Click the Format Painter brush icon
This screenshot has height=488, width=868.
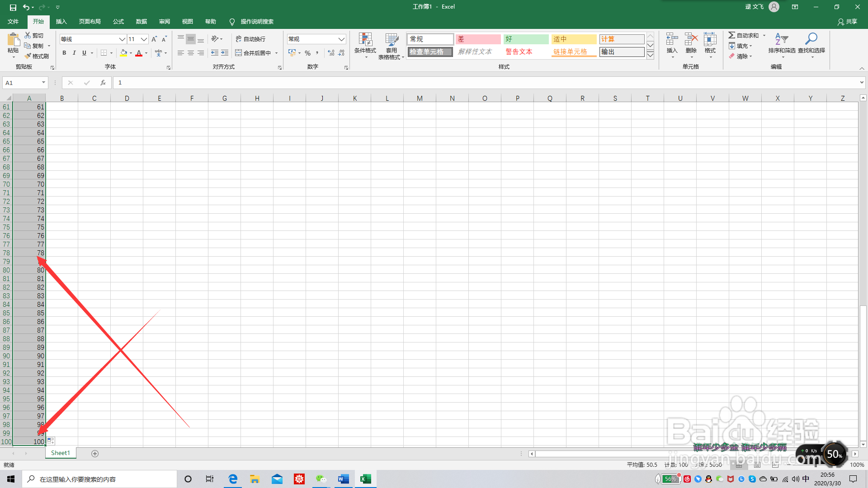pyautogui.click(x=28, y=56)
